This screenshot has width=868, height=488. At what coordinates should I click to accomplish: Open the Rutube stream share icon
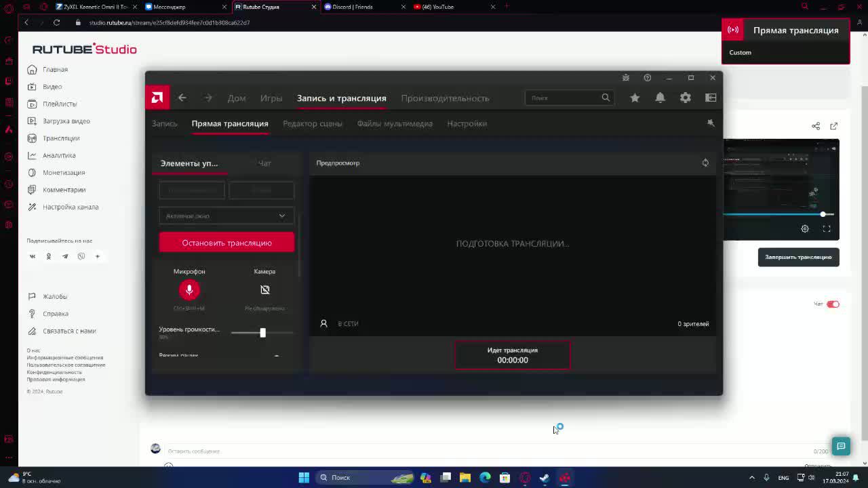coord(816,126)
